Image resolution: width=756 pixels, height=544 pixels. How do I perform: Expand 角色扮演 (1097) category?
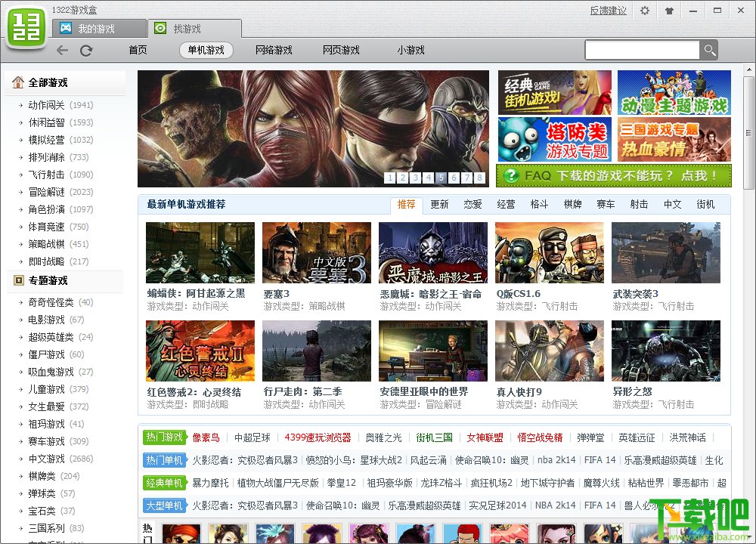60,209
